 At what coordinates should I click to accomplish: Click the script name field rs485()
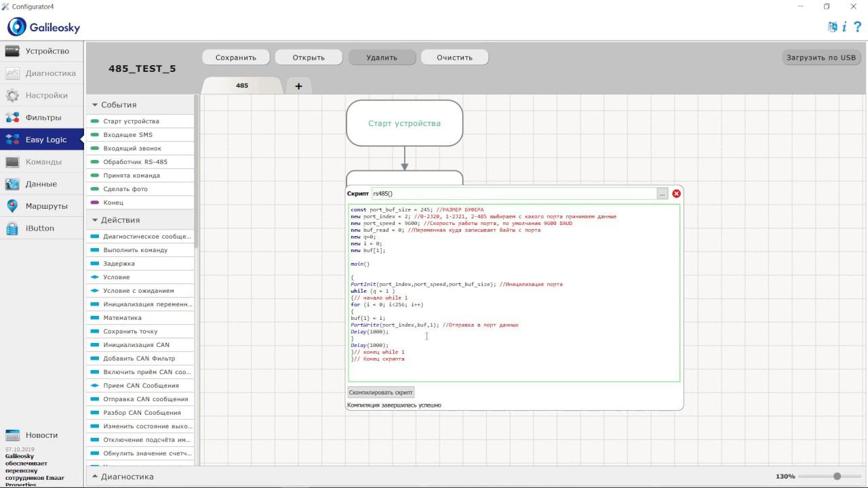(x=514, y=194)
